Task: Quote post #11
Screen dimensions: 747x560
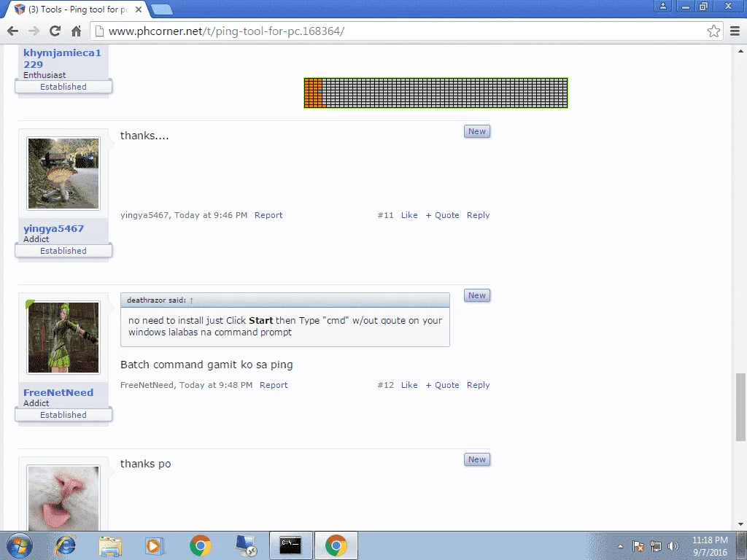Action: click(x=443, y=215)
